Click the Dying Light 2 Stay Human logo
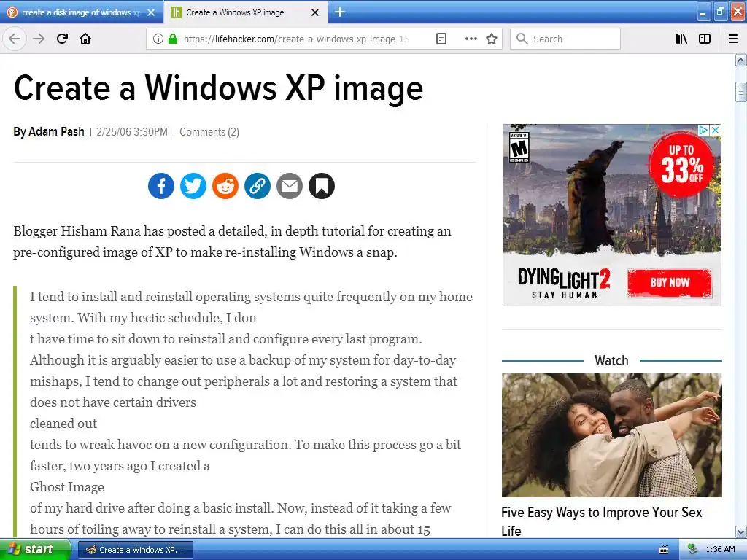This screenshot has width=747, height=560. [x=564, y=283]
